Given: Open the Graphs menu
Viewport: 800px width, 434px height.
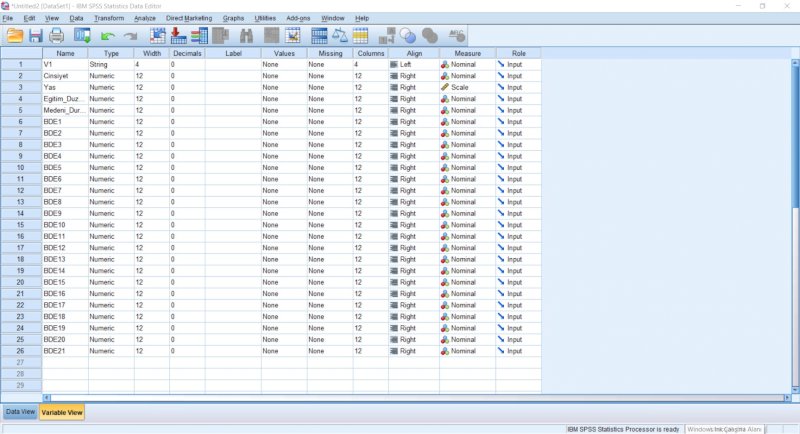Looking at the screenshot, I should point(233,18).
